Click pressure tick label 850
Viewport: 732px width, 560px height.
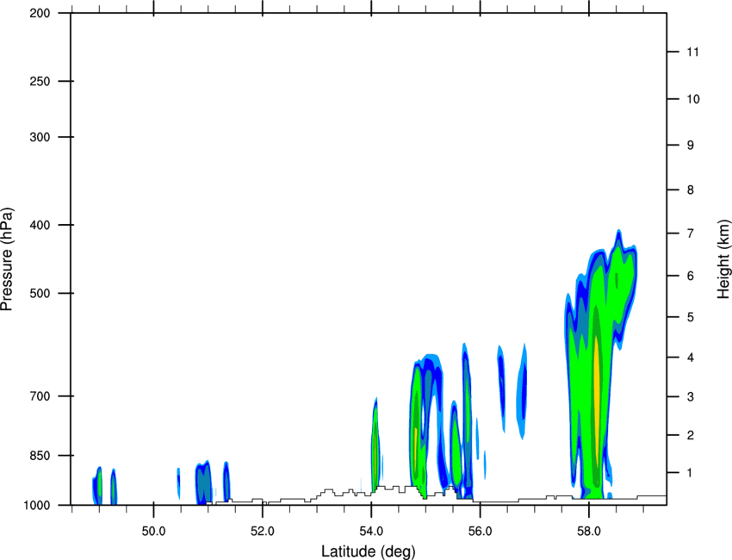tap(40, 456)
